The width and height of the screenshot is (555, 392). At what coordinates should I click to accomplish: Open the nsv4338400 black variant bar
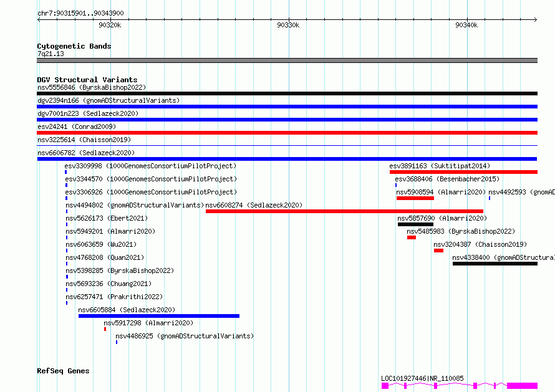click(495, 264)
